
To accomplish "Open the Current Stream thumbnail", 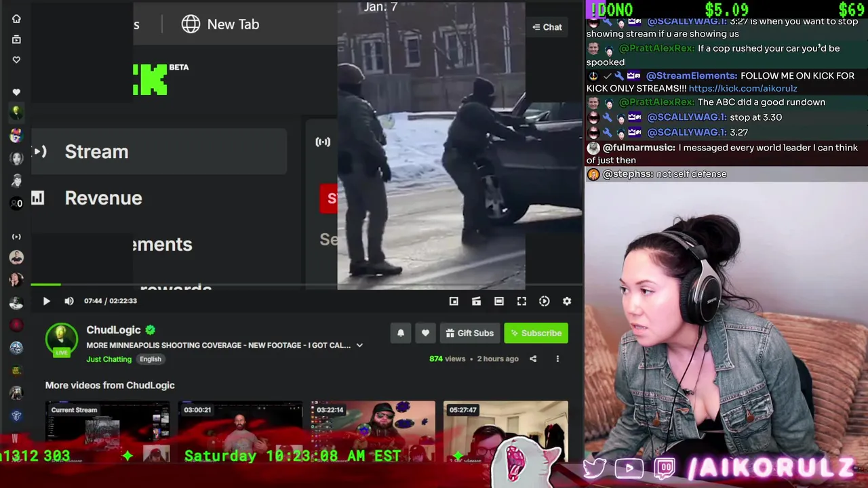I will [108, 431].
